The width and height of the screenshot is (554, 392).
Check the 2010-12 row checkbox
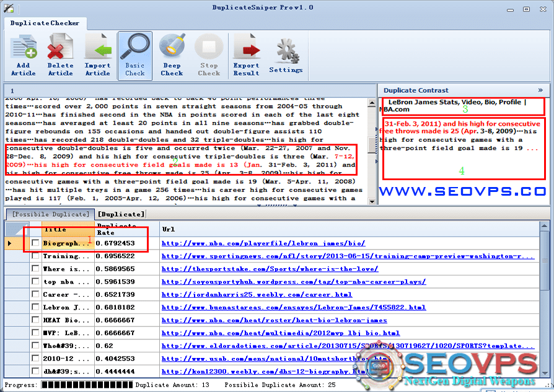coord(35,358)
